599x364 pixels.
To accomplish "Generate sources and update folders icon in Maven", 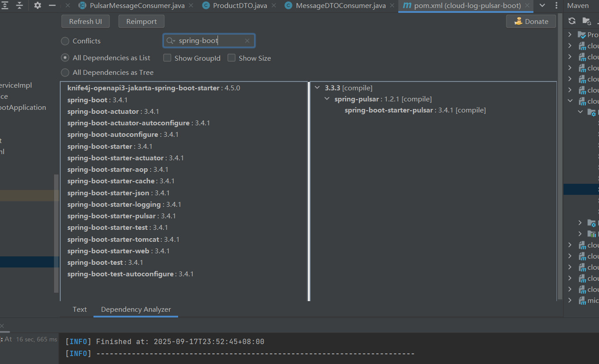I will coord(586,21).
